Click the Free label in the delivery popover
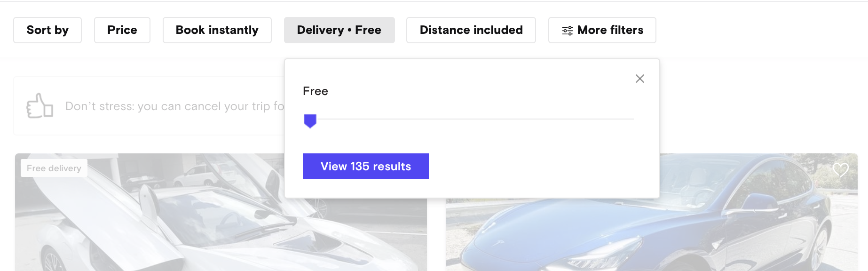868x271 pixels. [315, 91]
